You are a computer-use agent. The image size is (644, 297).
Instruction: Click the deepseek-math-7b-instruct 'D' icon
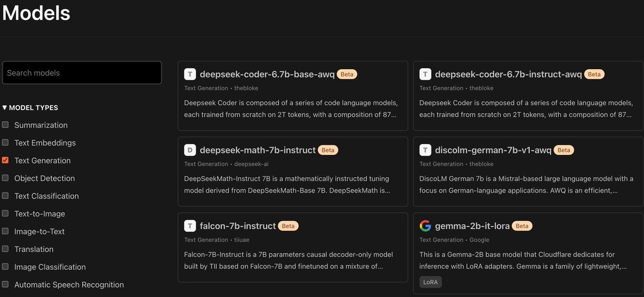pos(189,150)
